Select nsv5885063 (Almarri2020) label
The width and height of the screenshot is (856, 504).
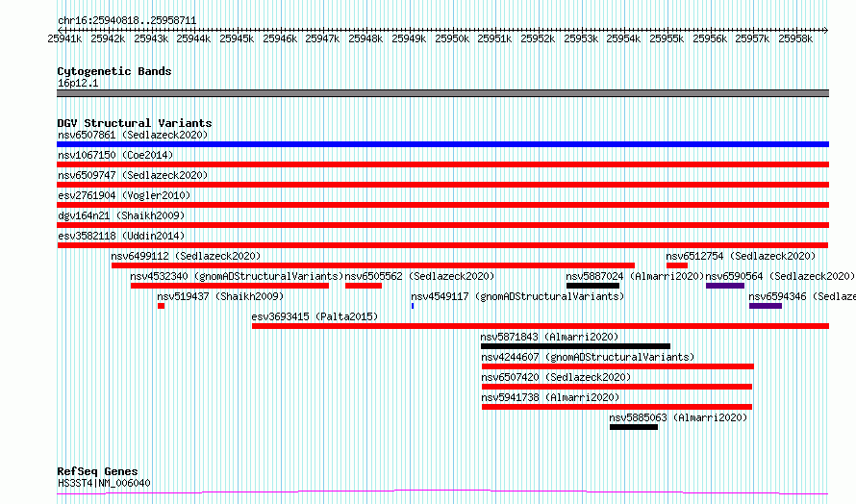tap(678, 417)
